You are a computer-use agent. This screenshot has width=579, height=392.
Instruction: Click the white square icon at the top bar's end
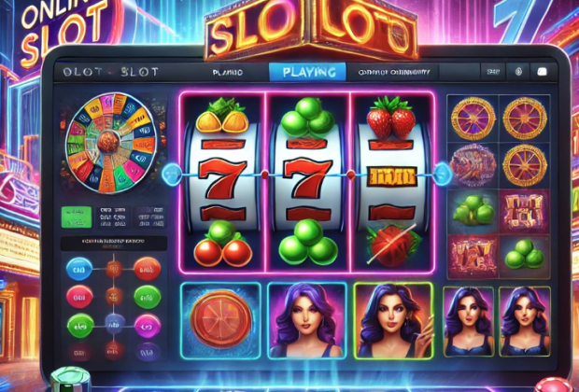click(542, 72)
